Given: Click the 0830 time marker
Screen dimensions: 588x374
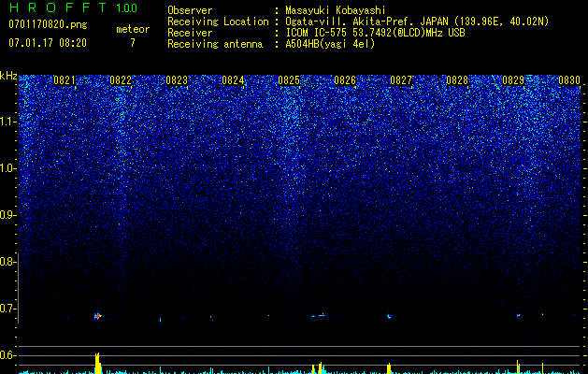Looking at the screenshot, I should click(x=569, y=80).
